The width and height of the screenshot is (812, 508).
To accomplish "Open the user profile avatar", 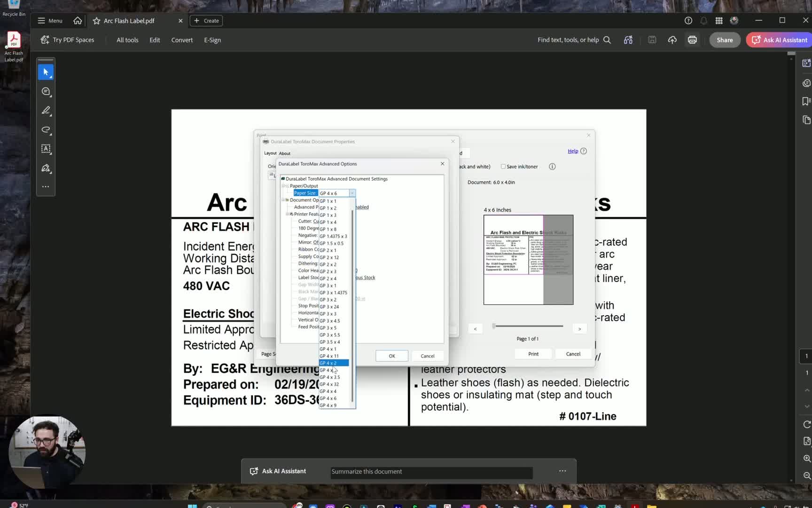I will pyautogui.click(x=734, y=21).
